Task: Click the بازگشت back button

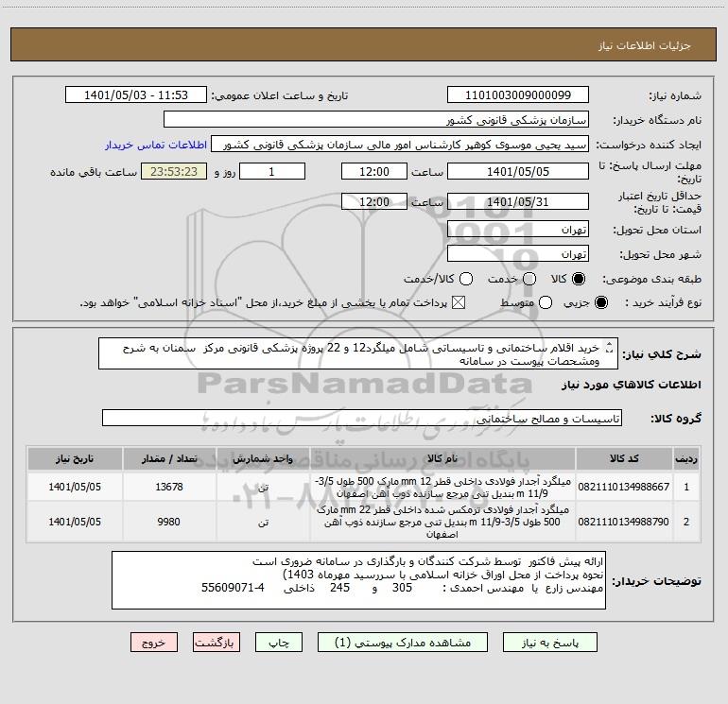Action: tap(217, 643)
